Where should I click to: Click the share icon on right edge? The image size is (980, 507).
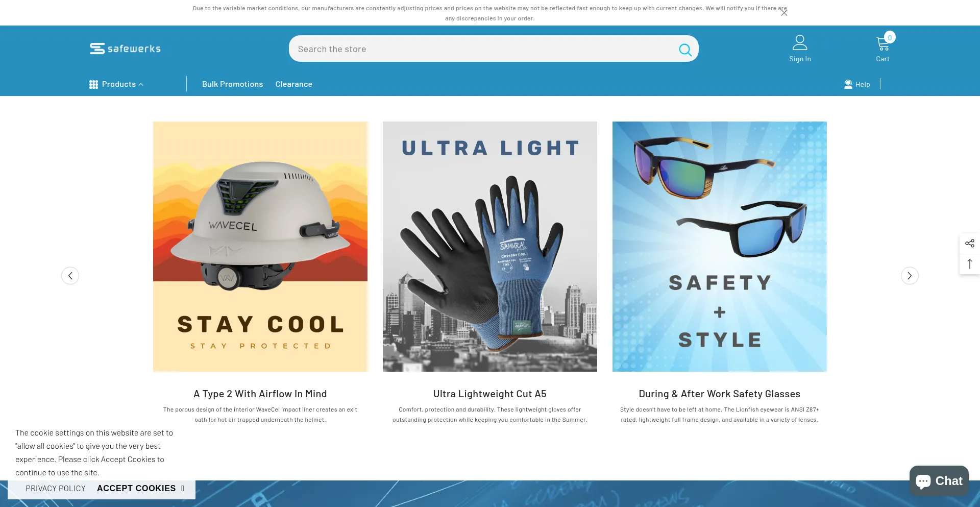(x=969, y=244)
